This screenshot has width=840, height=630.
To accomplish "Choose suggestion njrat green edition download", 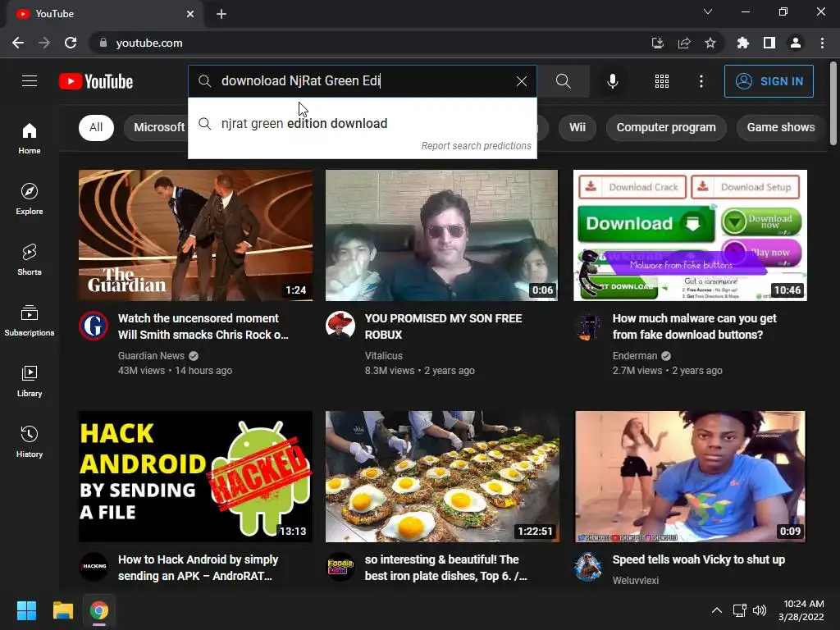I will tap(362, 124).
